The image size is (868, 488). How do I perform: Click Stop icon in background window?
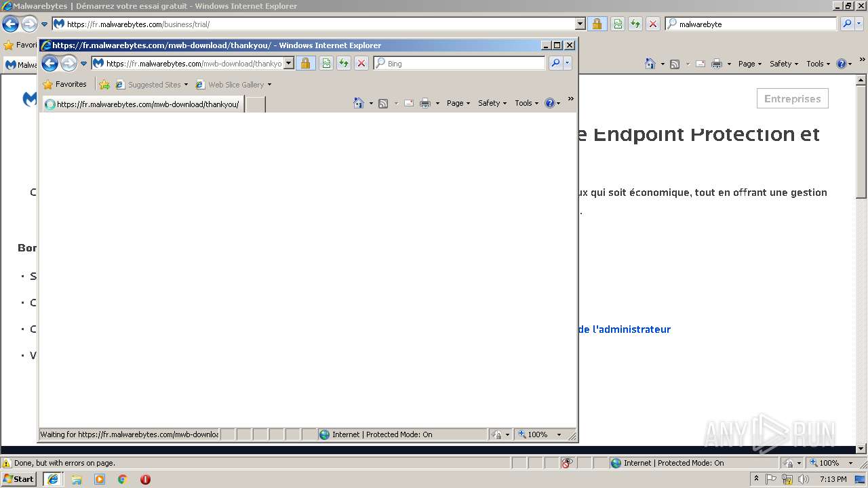(x=653, y=24)
